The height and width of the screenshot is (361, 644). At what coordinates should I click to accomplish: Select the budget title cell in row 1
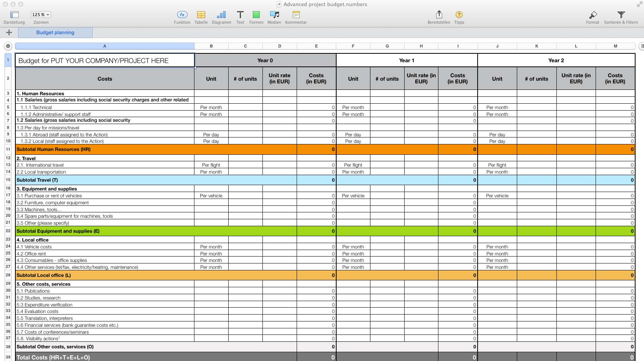point(105,61)
